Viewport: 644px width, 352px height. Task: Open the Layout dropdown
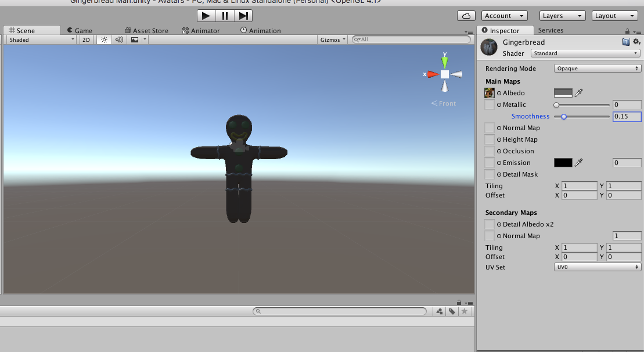pos(615,16)
